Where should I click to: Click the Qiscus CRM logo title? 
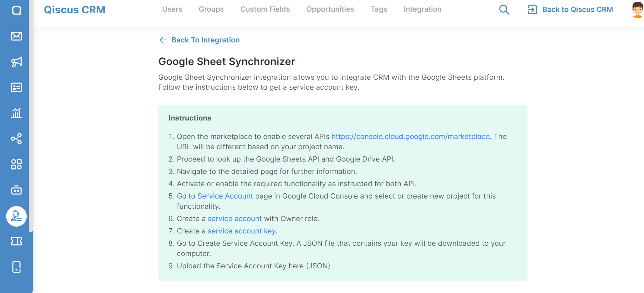point(75,10)
